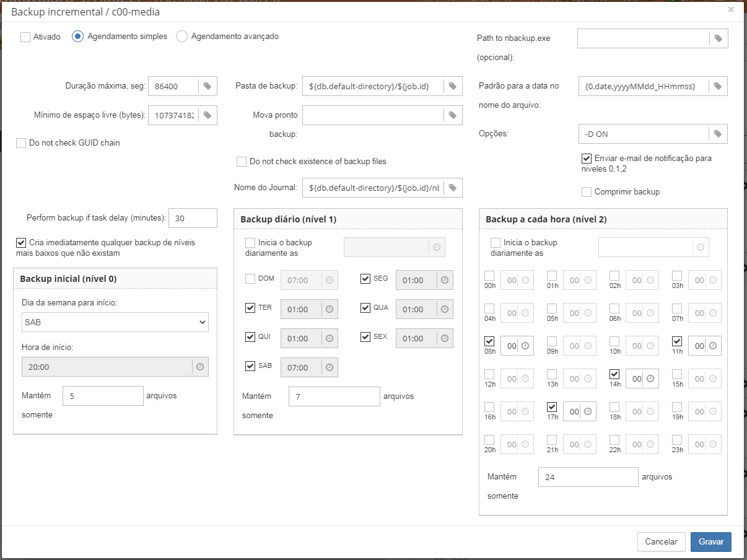Click the Cancelar button

click(x=661, y=541)
